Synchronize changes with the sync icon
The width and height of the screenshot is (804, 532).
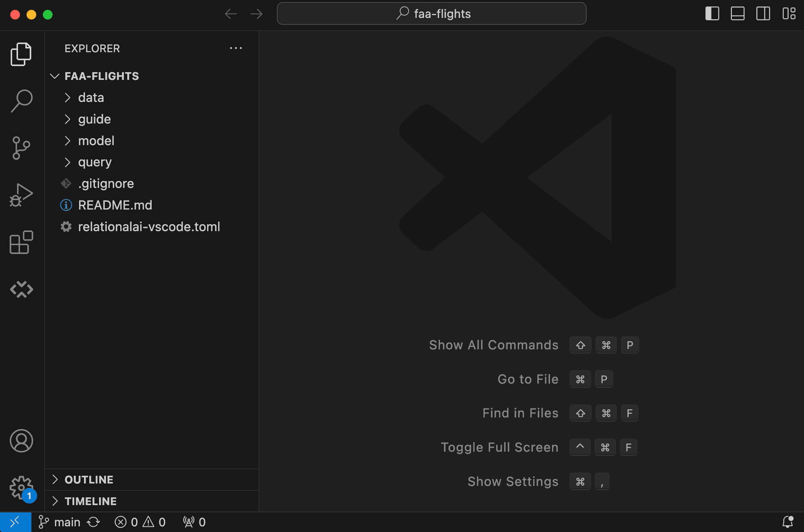click(x=93, y=522)
